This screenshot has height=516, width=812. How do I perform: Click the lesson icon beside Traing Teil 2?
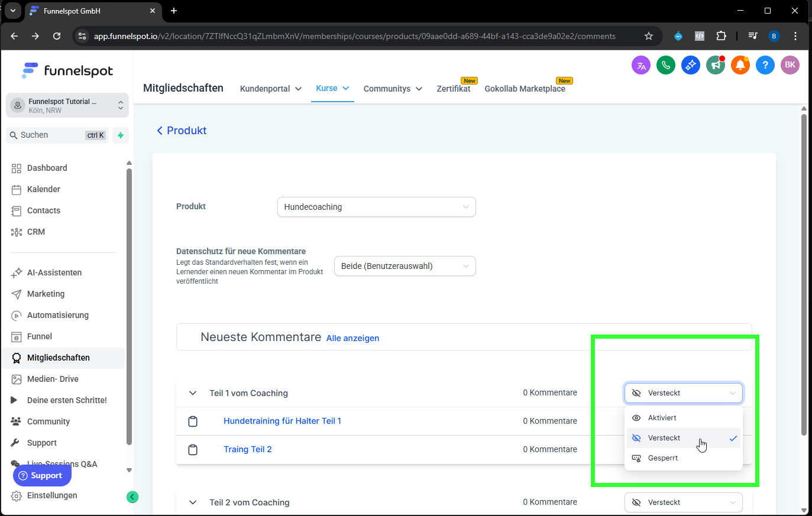click(193, 450)
